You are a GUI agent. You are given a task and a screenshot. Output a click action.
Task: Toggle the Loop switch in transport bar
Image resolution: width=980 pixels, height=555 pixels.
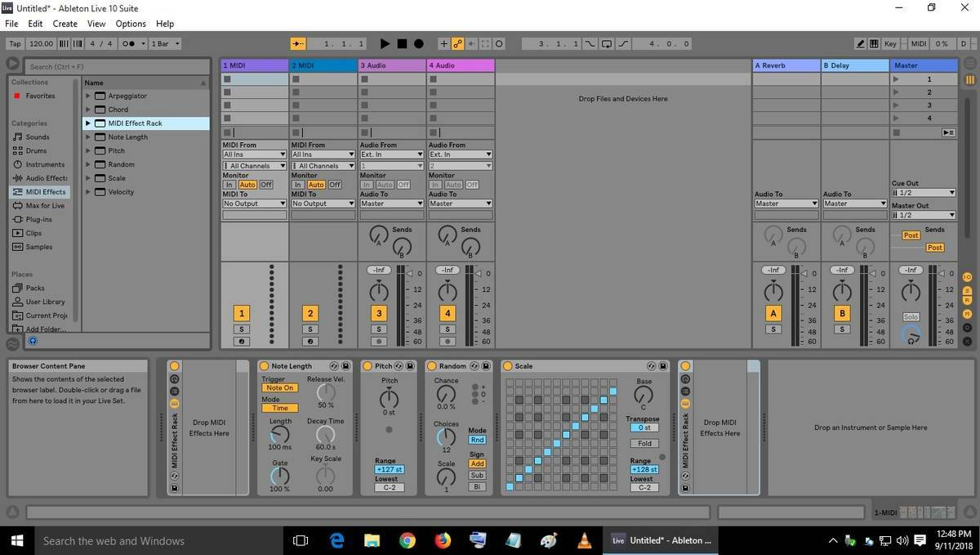click(606, 43)
